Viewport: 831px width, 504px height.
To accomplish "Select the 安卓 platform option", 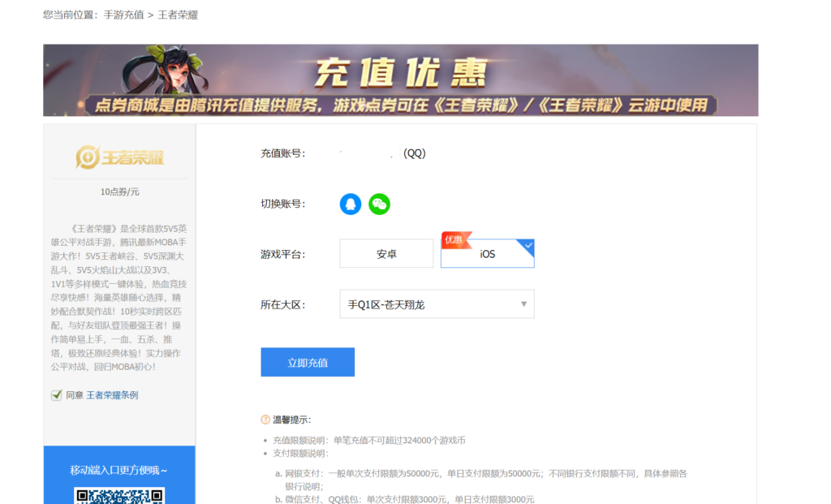I will 386,254.
